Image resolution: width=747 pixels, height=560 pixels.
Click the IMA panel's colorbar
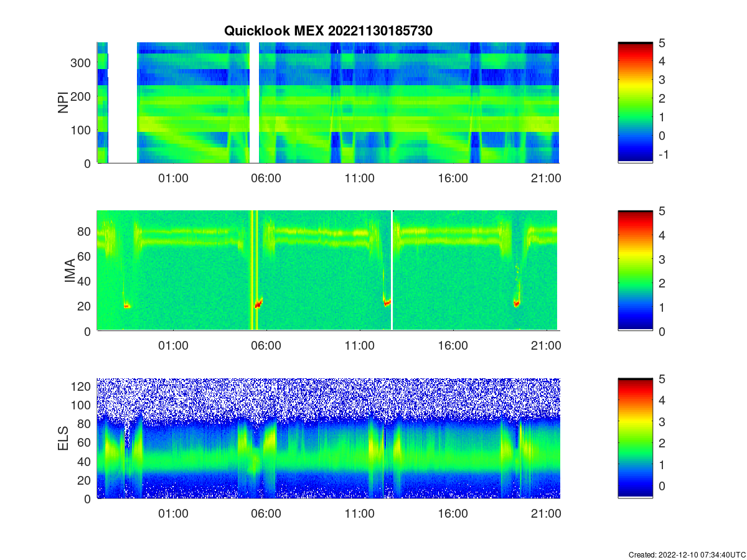click(635, 271)
